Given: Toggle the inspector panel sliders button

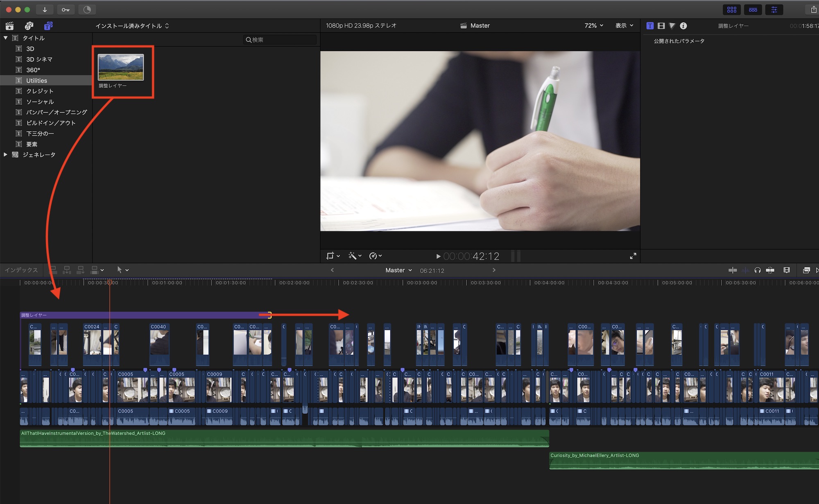Looking at the screenshot, I should tap(774, 9).
